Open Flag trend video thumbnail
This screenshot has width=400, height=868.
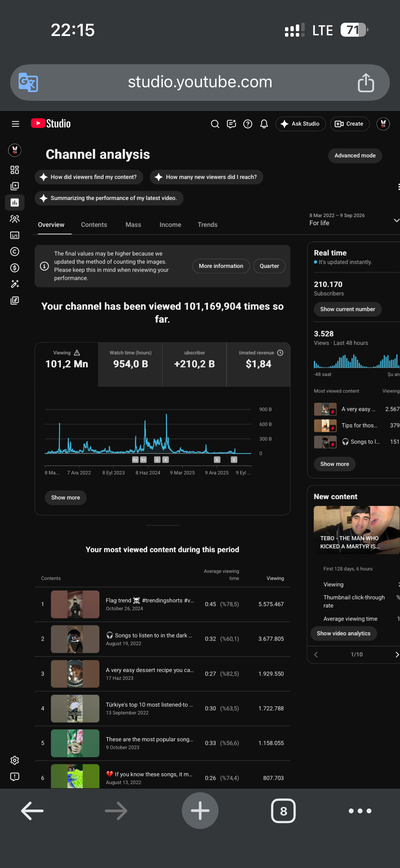click(x=75, y=604)
